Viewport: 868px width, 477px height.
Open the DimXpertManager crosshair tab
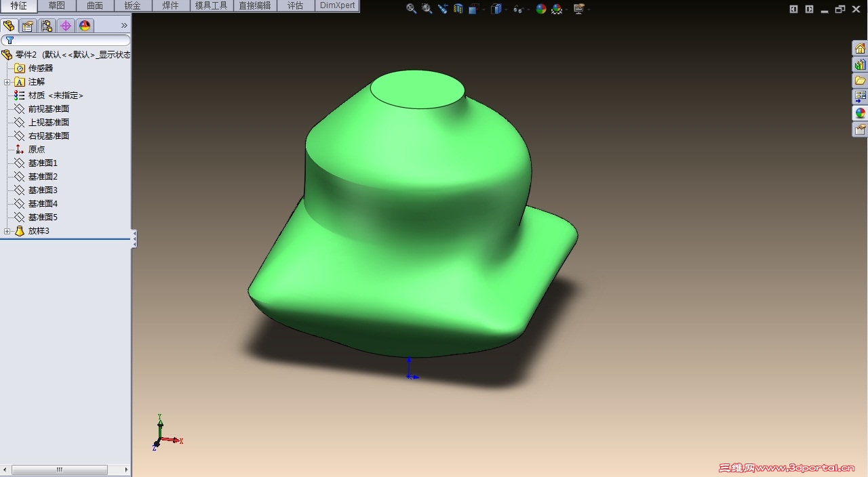point(66,26)
